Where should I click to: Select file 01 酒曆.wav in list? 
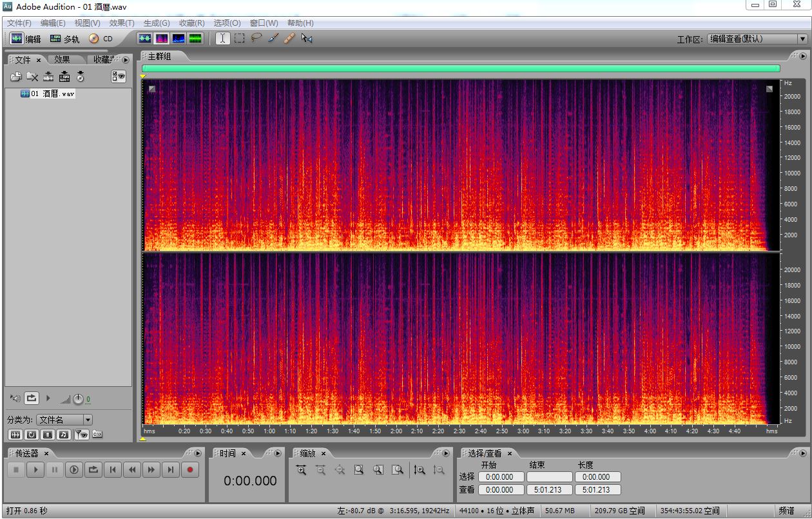point(48,94)
